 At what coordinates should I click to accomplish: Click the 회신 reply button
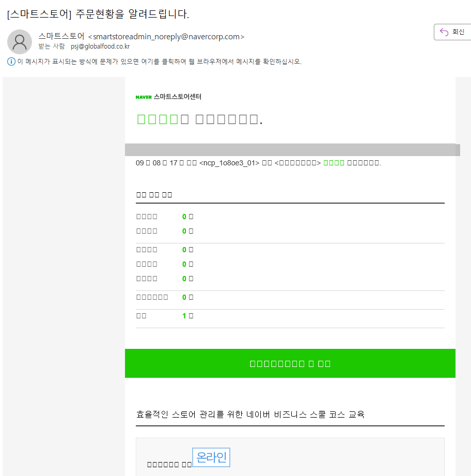pos(452,32)
